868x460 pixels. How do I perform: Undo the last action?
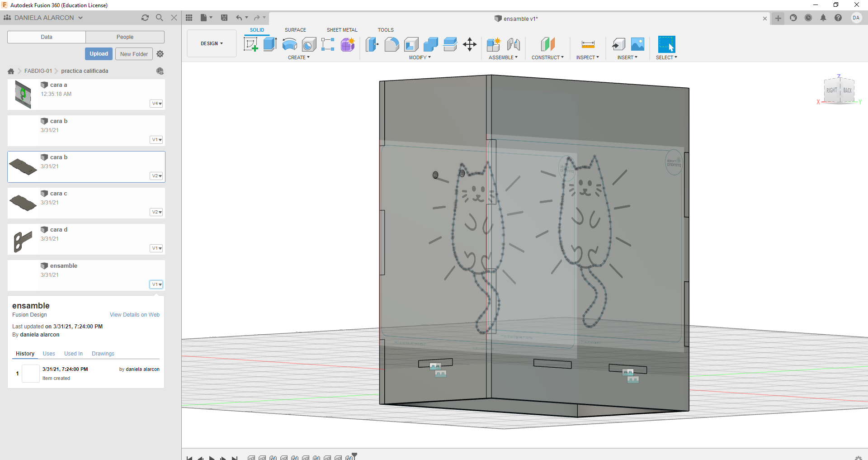click(x=239, y=18)
